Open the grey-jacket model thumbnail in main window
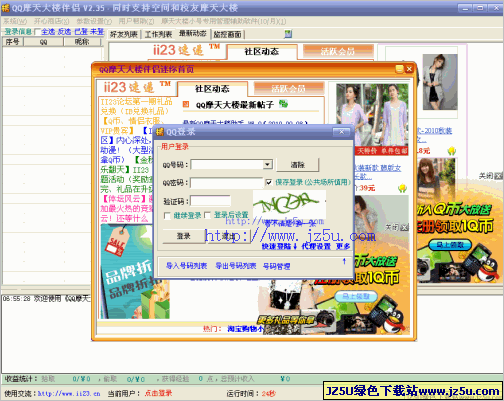504x401 pixels. [440, 82]
